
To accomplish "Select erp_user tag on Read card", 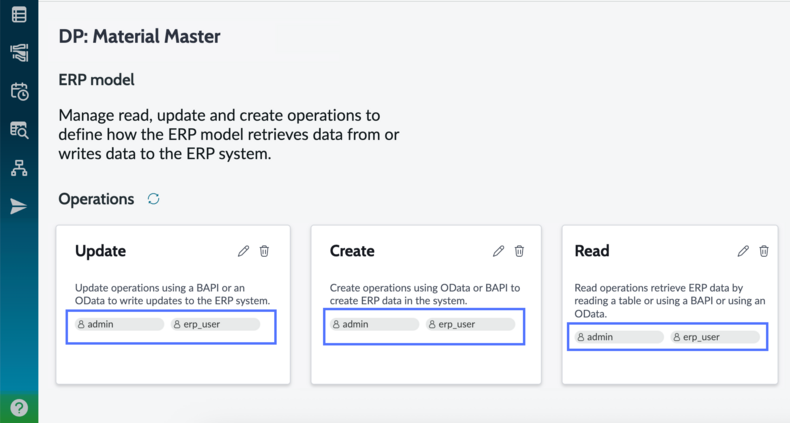I will (x=715, y=337).
